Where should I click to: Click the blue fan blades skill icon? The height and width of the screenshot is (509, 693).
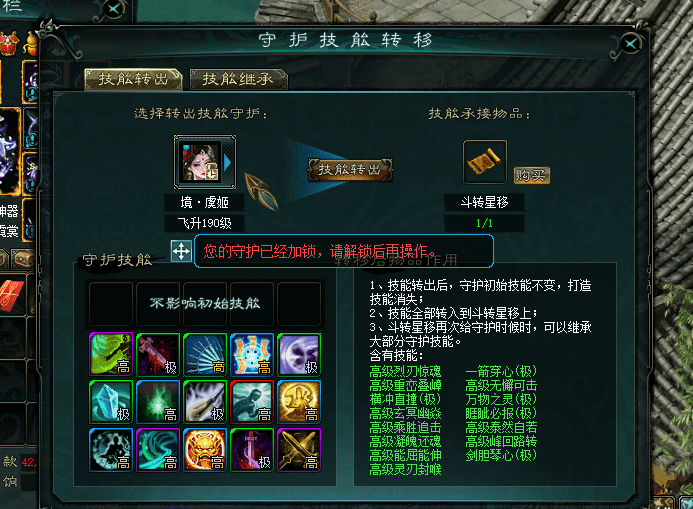click(205, 354)
